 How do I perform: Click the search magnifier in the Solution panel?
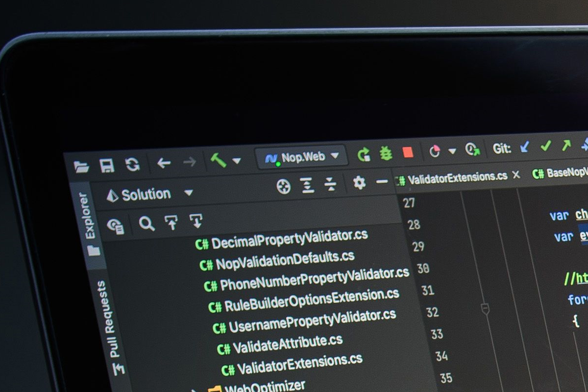(147, 224)
